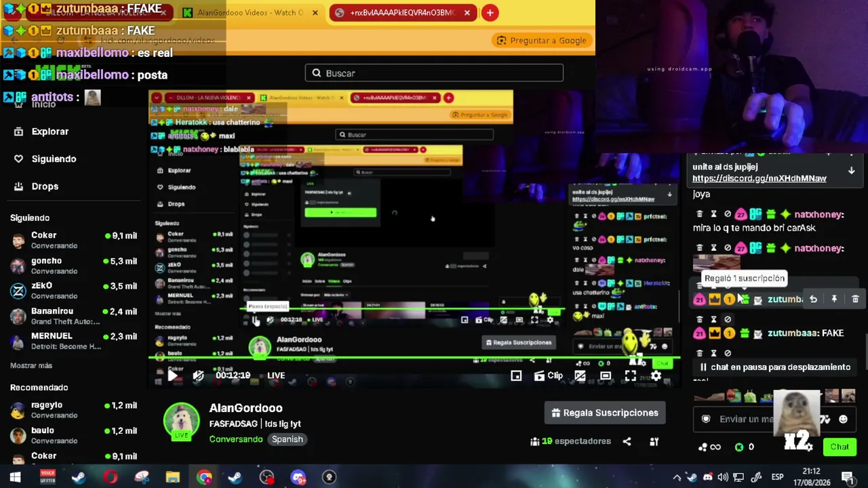
Task: Toggle theater mode in the player
Action: click(606, 375)
